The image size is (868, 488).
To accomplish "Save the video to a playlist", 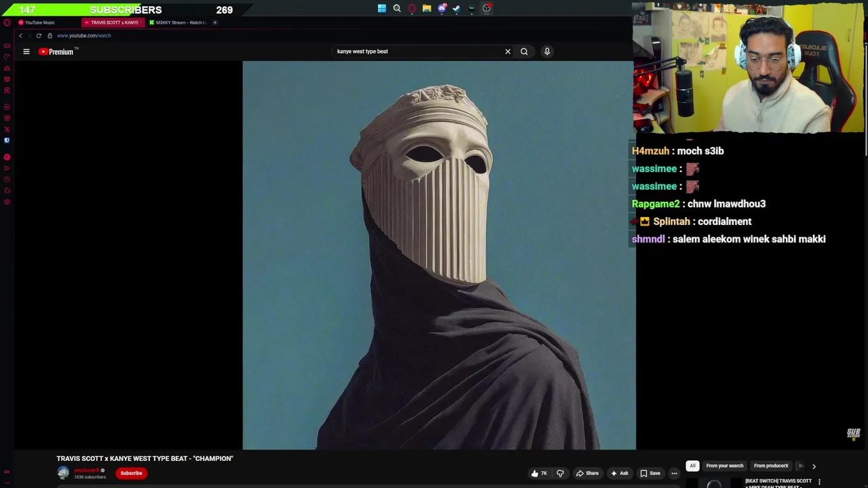I will 650,473.
